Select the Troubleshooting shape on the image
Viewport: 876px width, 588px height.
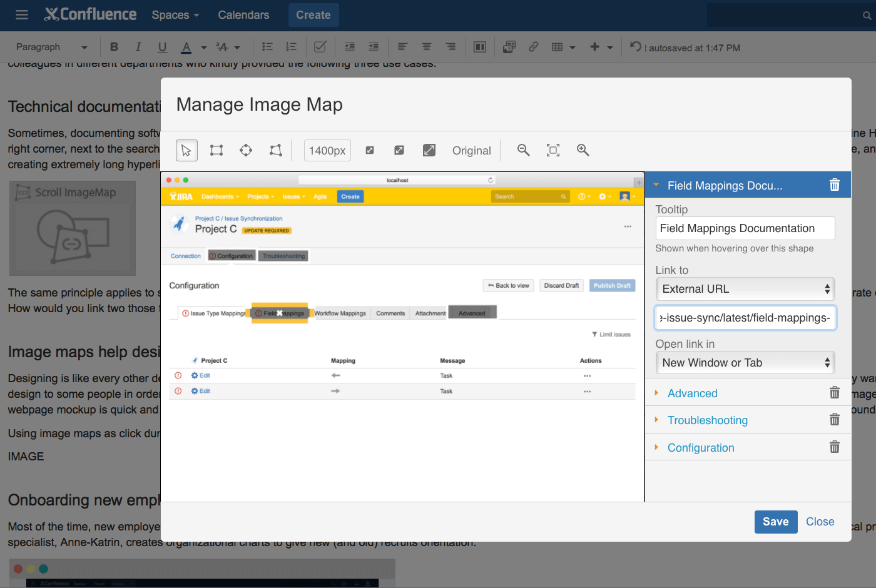[x=283, y=256]
